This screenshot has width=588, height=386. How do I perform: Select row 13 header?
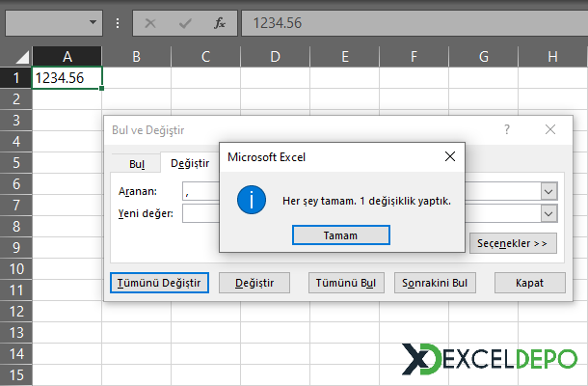pyautogui.click(x=16, y=333)
